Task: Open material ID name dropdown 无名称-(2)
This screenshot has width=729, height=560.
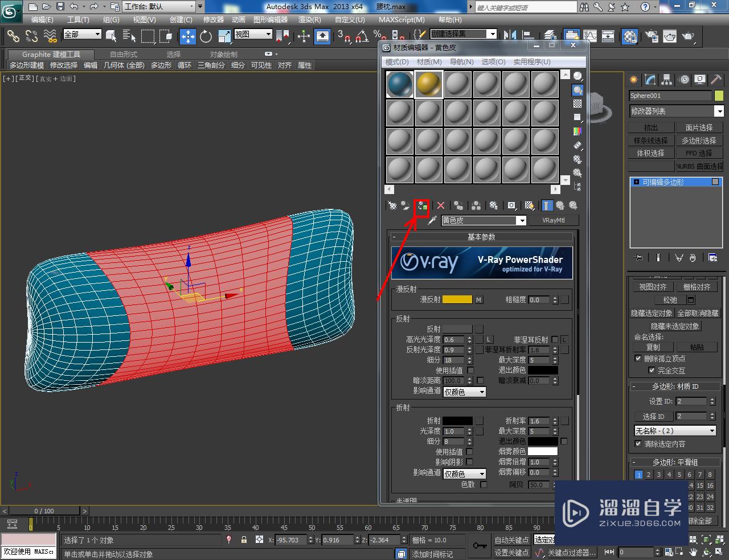Action: pyautogui.click(x=675, y=431)
